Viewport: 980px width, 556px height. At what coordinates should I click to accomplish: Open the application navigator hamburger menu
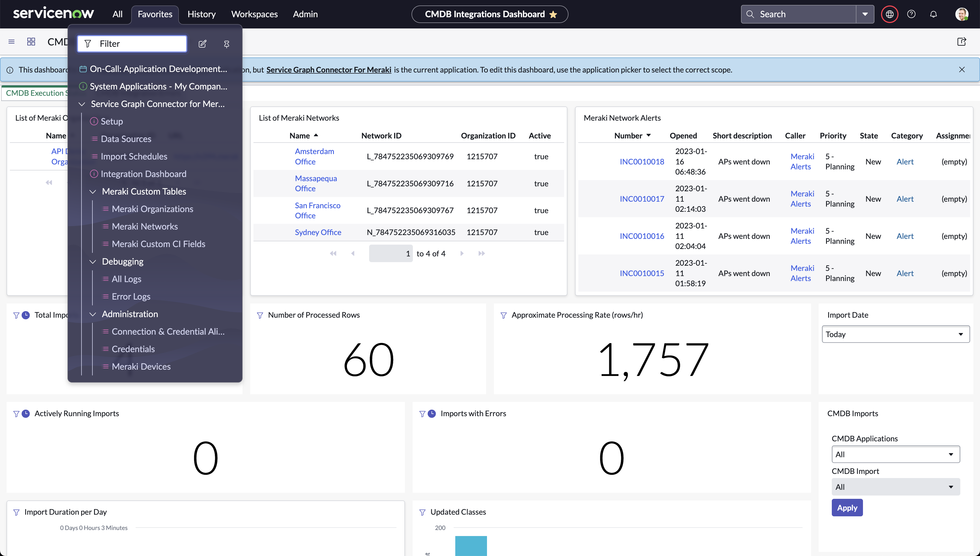[11, 42]
